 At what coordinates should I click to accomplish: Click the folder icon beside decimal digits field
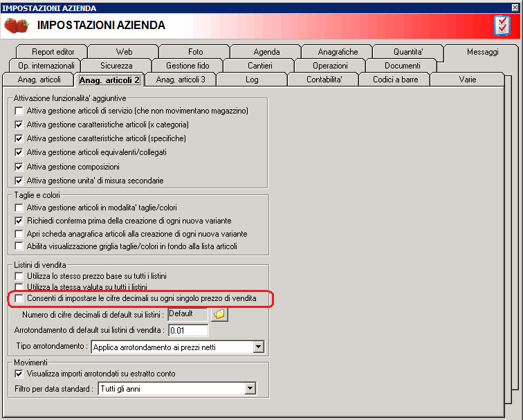pyautogui.click(x=219, y=314)
